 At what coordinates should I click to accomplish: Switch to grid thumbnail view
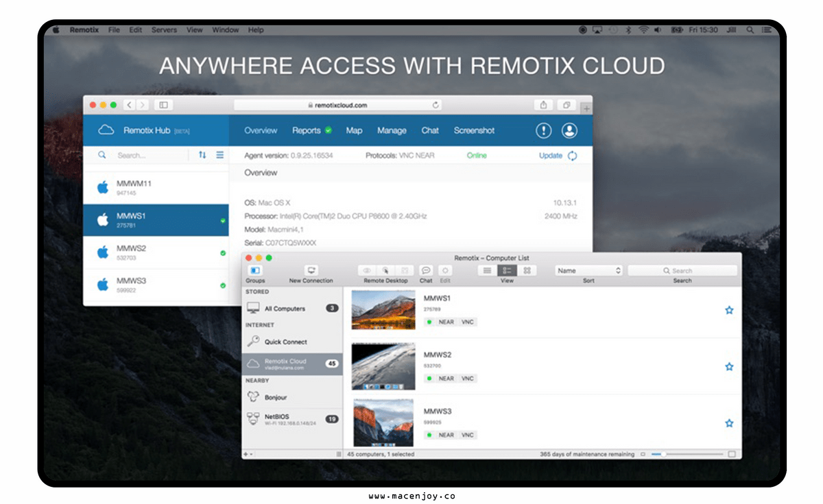pos(527,271)
